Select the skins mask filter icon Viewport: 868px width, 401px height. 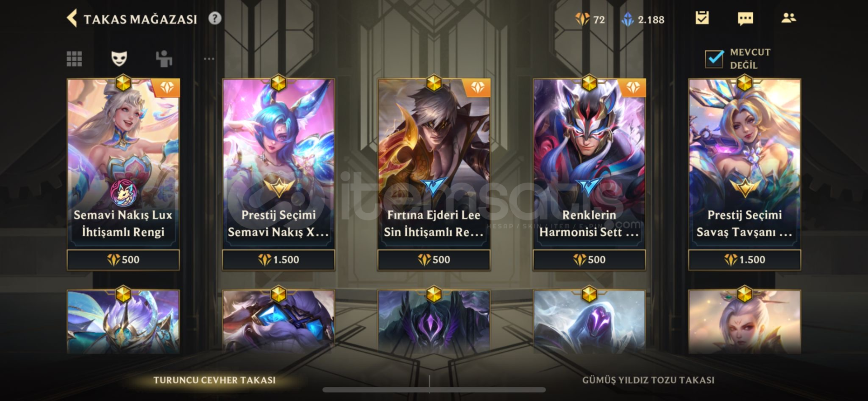coord(119,58)
